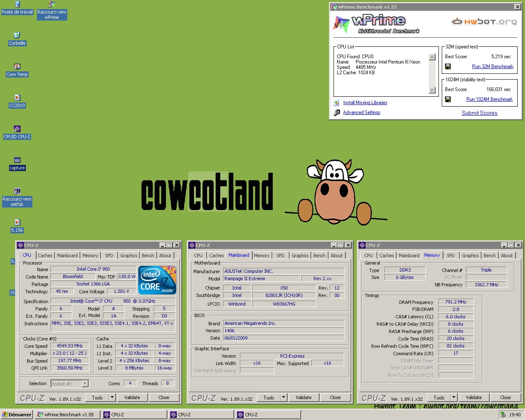Open the Poste de travail desktop icon

click(x=17, y=5)
